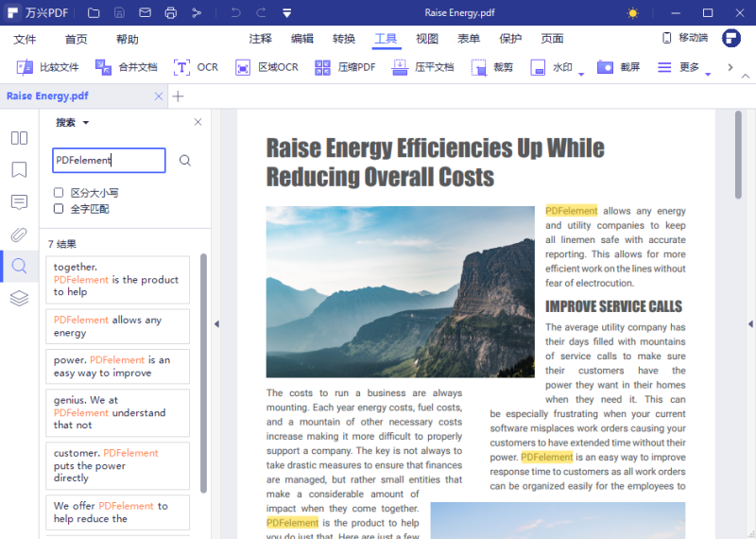Expand the 更多 dropdown arrow

pyautogui.click(x=708, y=75)
